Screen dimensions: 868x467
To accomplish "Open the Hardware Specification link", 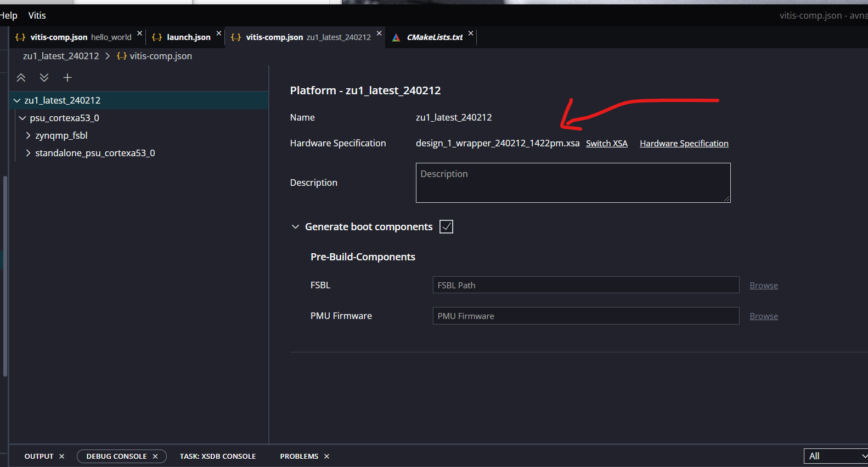I will (x=684, y=144).
